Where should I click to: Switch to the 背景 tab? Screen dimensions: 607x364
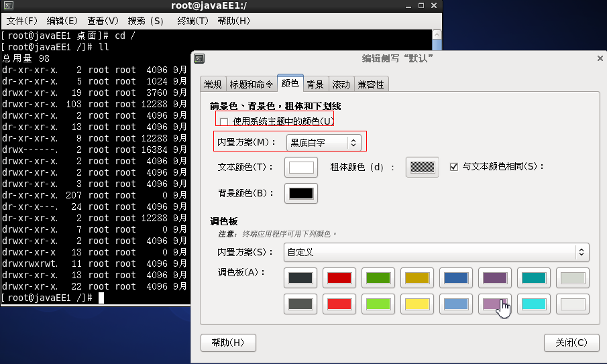(x=315, y=84)
